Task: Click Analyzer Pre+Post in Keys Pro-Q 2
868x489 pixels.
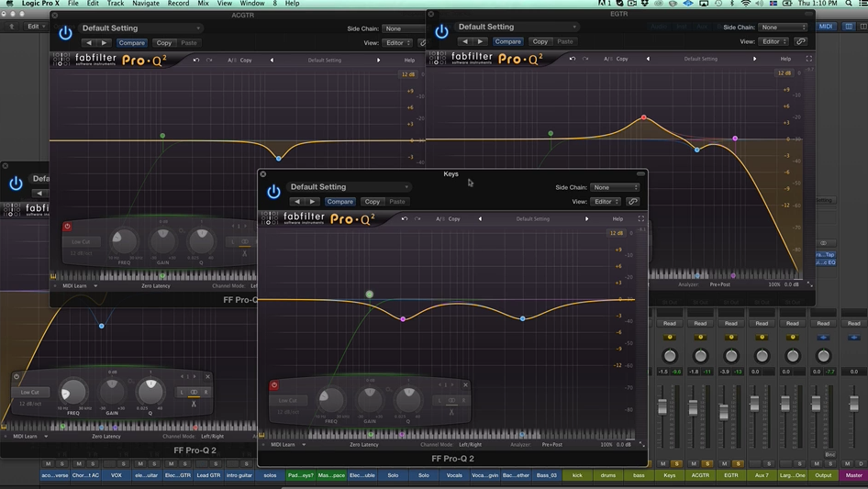Action: [552, 444]
